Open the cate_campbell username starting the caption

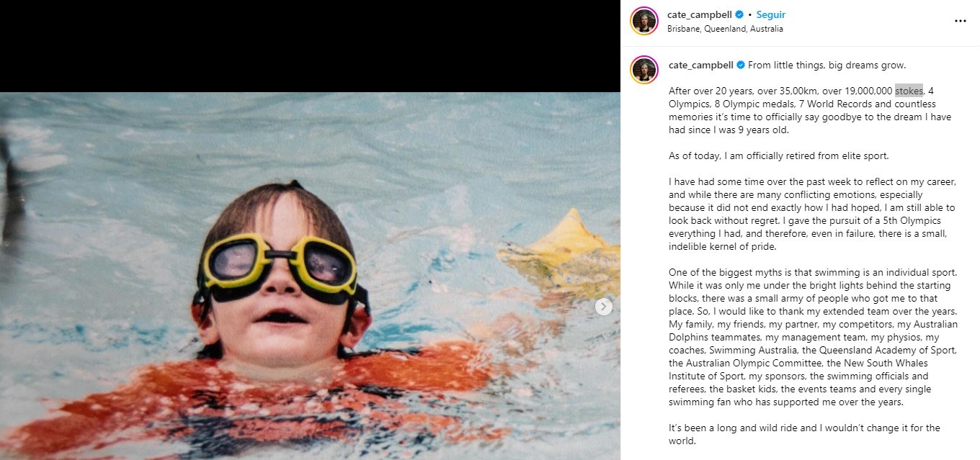point(700,65)
